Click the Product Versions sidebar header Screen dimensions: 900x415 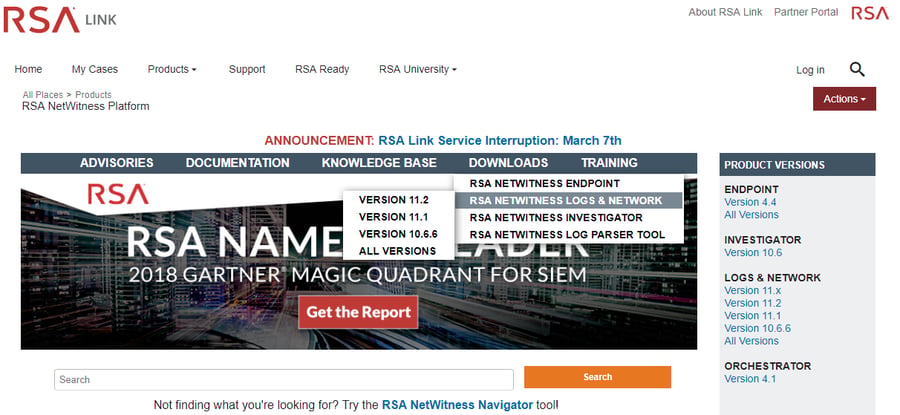coord(797,165)
